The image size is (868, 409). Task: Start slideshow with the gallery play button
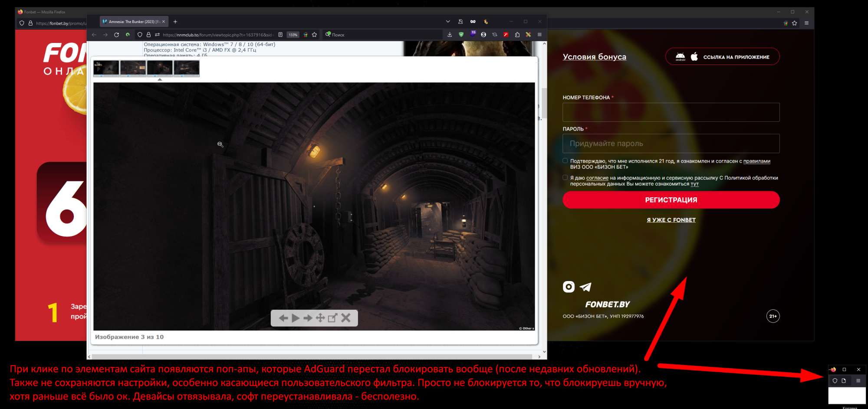pos(296,318)
